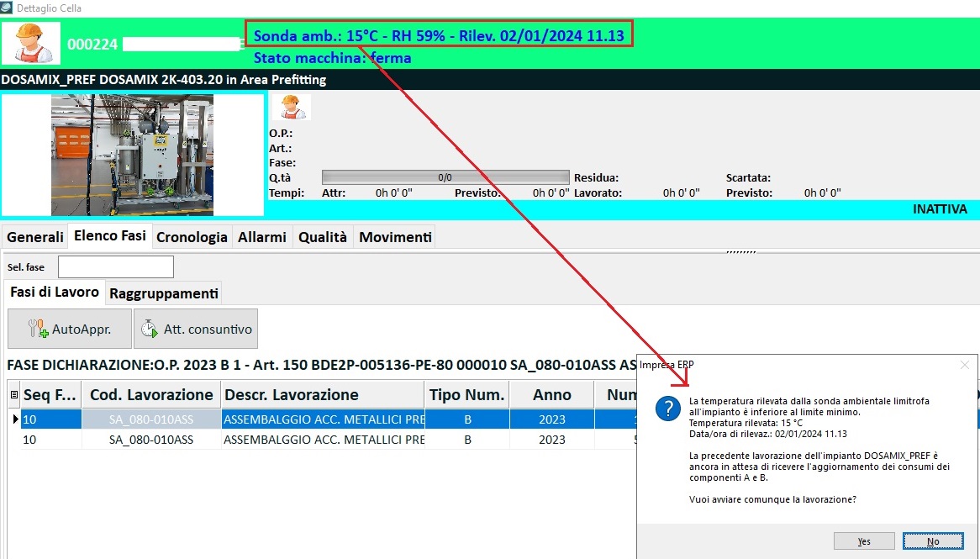Click the operator avatar icon at top-left
Image resolution: width=980 pixels, height=559 pixels.
(31, 43)
